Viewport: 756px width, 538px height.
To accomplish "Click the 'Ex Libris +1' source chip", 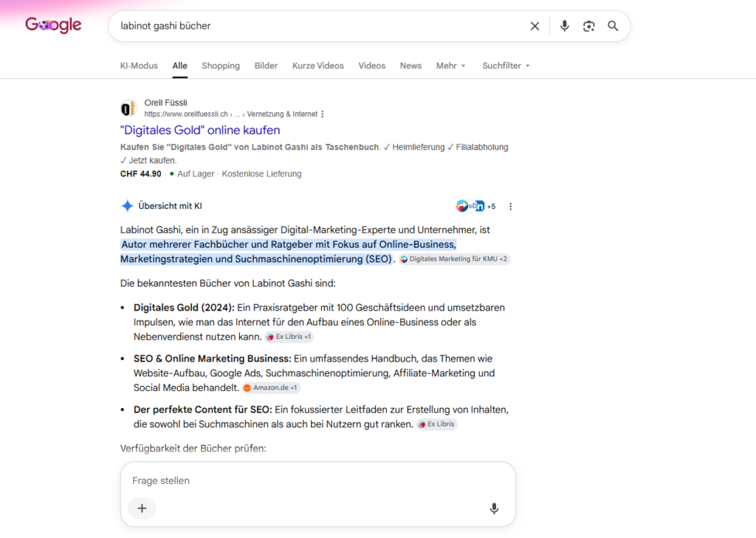I will (289, 337).
